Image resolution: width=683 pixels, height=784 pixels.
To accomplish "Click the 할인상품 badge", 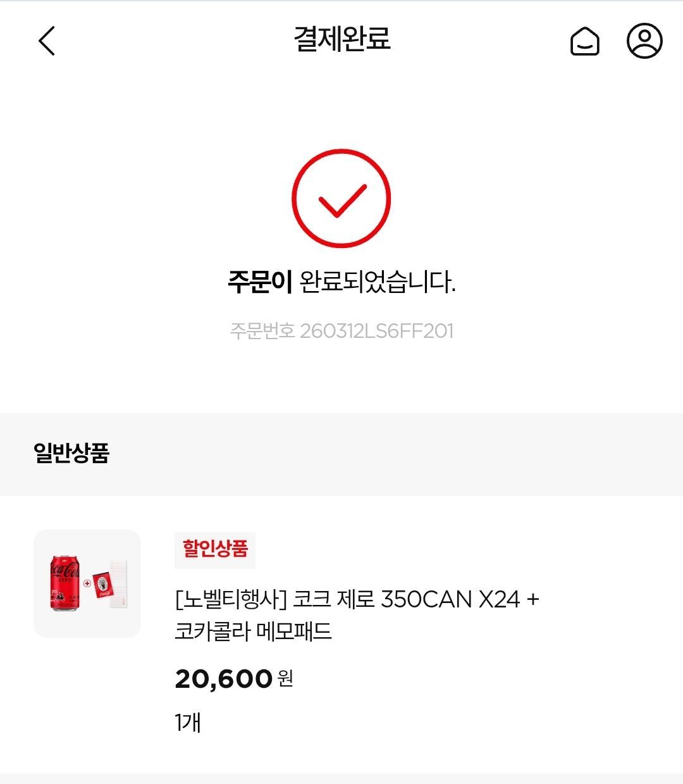I will pyautogui.click(x=215, y=549).
